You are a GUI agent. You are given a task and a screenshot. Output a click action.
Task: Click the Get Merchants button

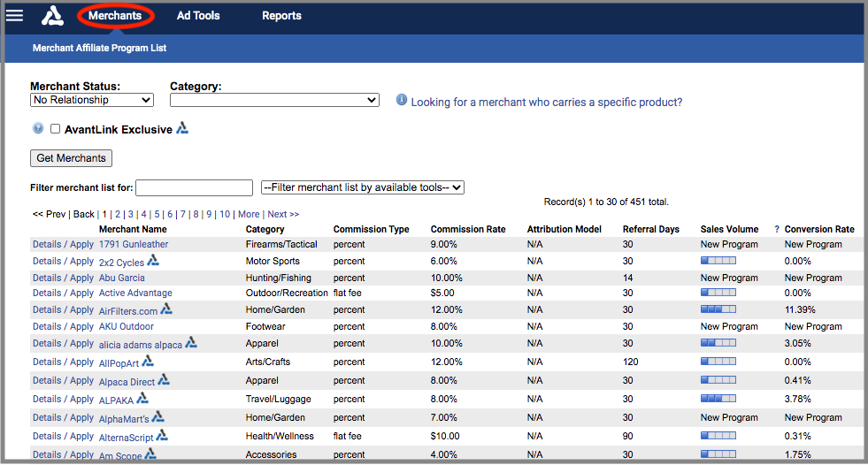tap(71, 158)
